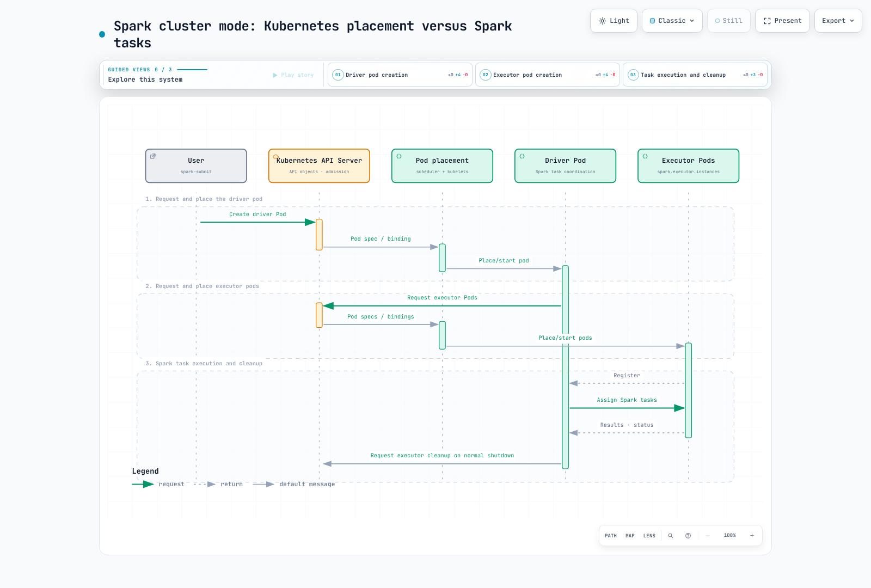Click the blue dot beside the title
Image resolution: width=871 pixels, height=588 pixels.
tap(102, 34)
